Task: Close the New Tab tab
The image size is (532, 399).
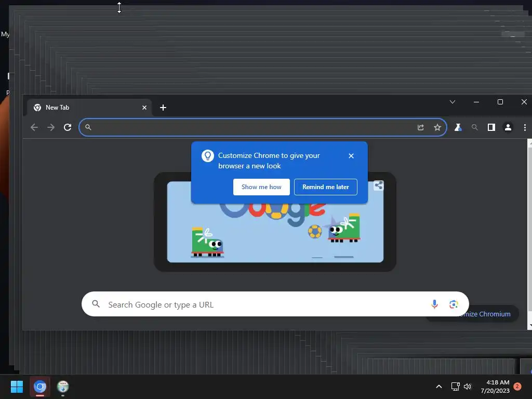Action: (x=144, y=108)
